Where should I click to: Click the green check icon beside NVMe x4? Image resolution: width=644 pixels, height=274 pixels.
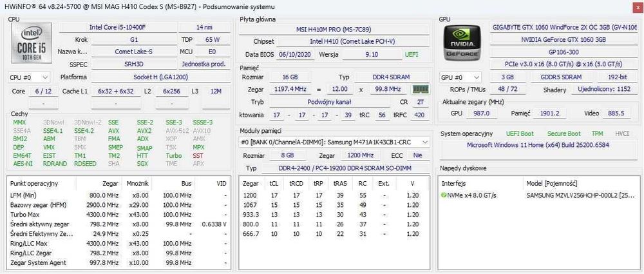click(444, 195)
